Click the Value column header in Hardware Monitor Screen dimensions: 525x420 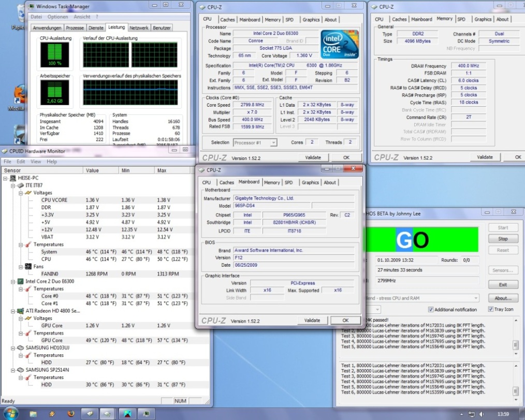point(101,170)
